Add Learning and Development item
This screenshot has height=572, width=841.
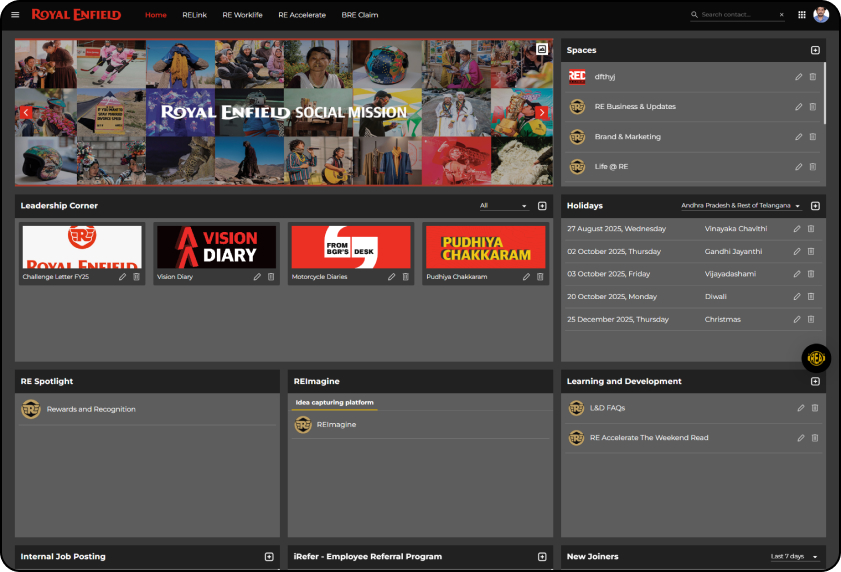[x=815, y=382]
